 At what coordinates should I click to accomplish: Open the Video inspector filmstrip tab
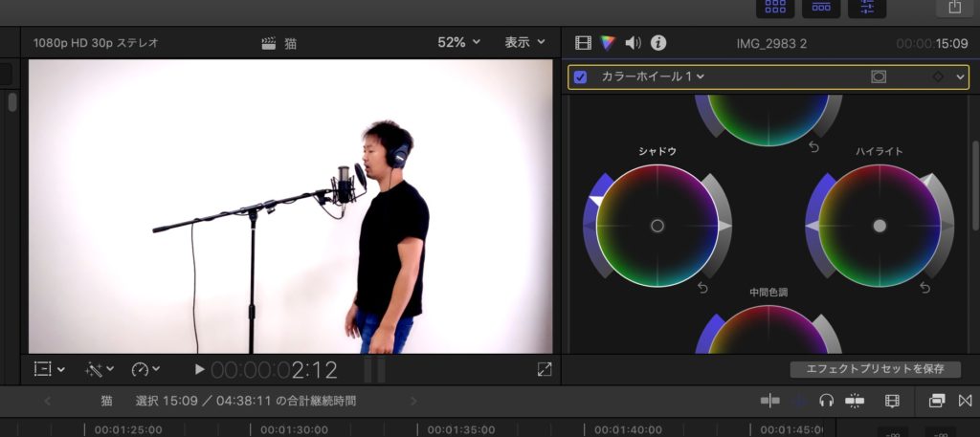583,43
